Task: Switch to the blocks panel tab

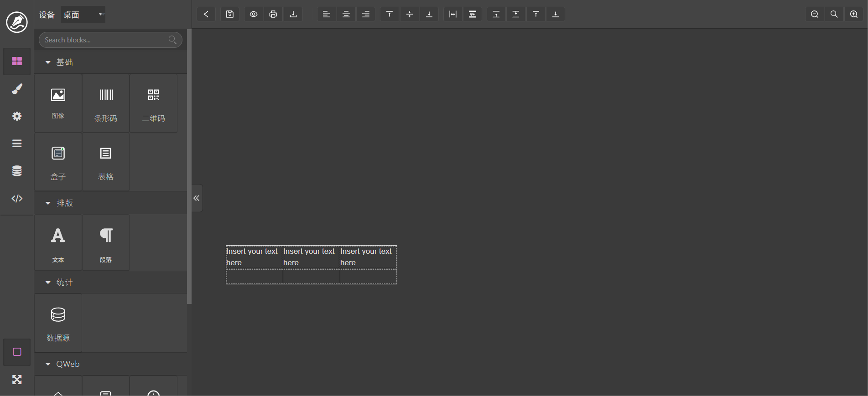Action: 17,61
